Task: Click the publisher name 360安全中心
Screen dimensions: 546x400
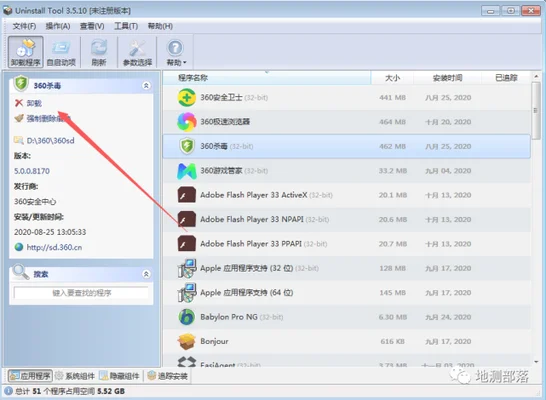Action: 35,202
